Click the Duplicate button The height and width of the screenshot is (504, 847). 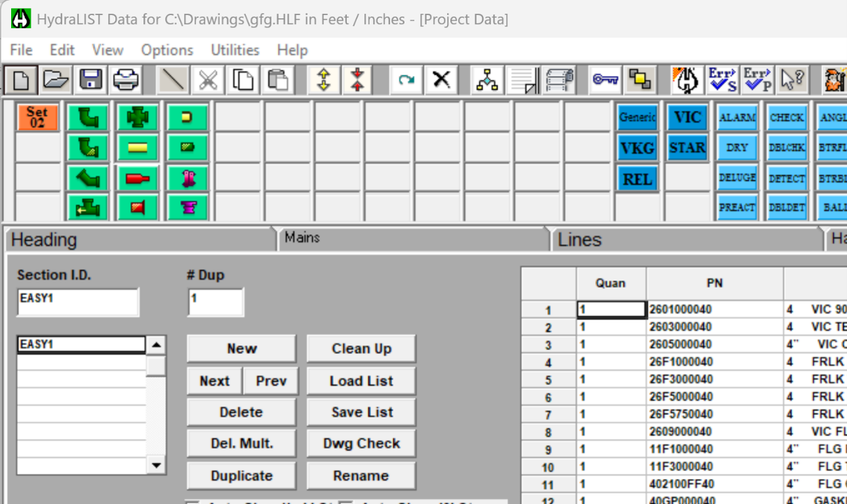pos(242,476)
